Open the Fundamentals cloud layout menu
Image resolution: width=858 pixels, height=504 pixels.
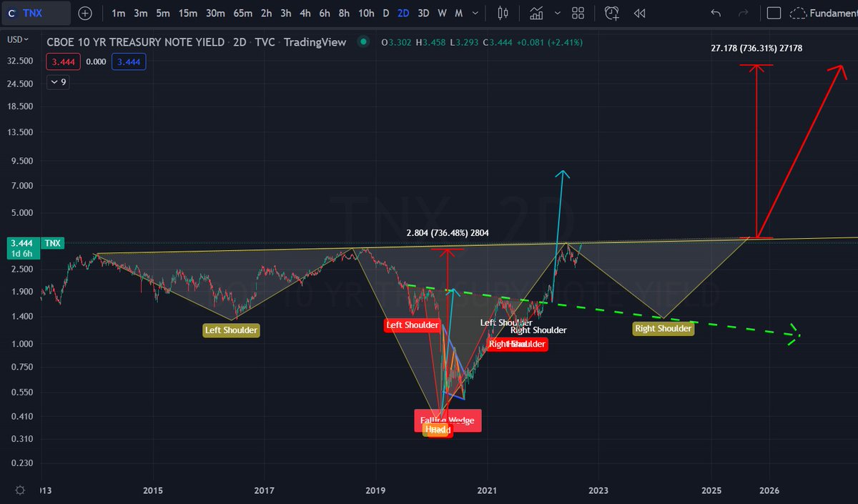pyautogui.click(x=824, y=13)
